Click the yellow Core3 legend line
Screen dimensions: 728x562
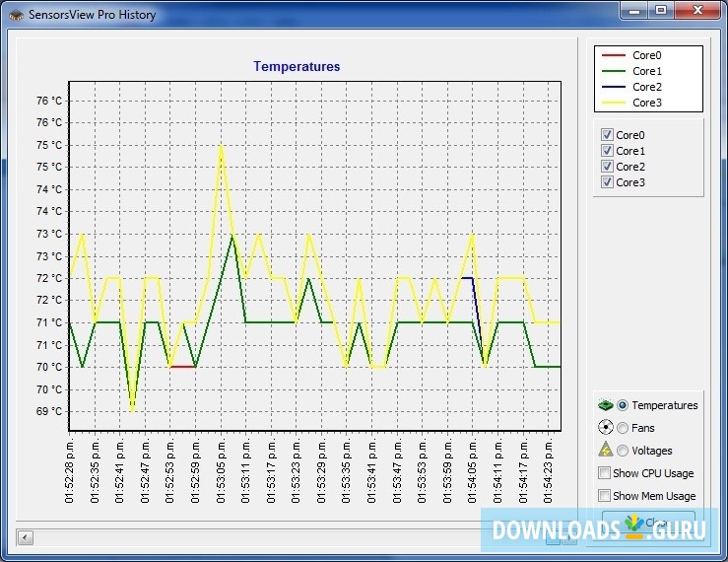coord(614,103)
